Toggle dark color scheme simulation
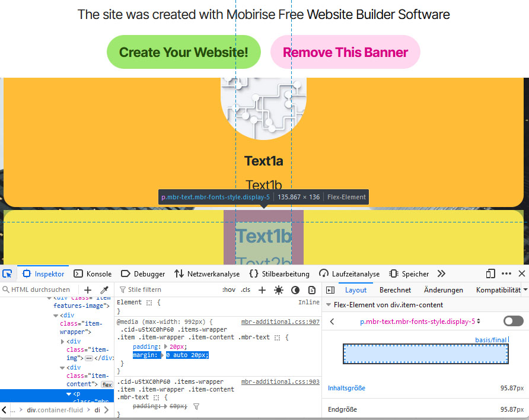Viewport: 529px width, 420px height. click(x=295, y=290)
